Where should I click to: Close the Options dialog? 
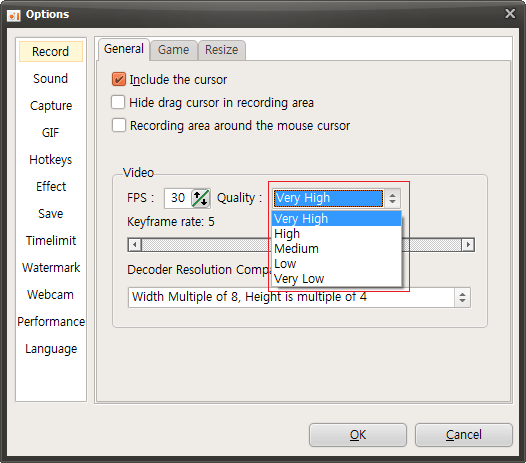coord(510,14)
